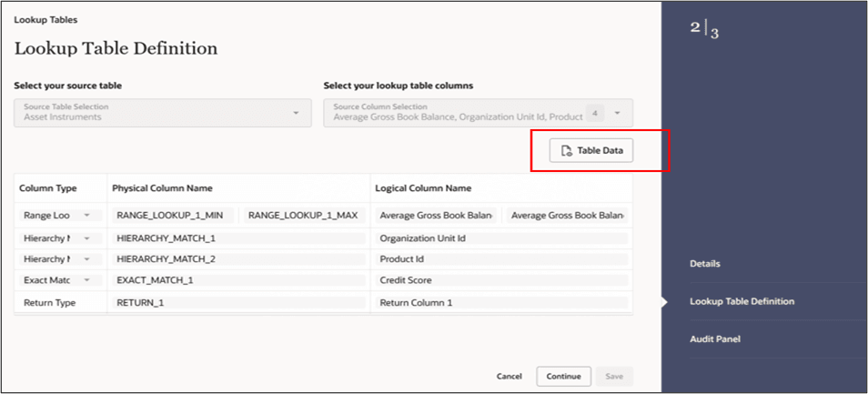The width and height of the screenshot is (868, 394).
Task: Open the Exact Match column type dropdown
Action: click(x=60, y=280)
